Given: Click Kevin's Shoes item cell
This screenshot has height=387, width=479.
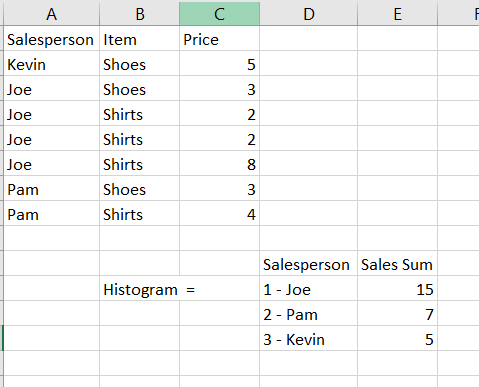Looking at the screenshot, I should (x=139, y=63).
